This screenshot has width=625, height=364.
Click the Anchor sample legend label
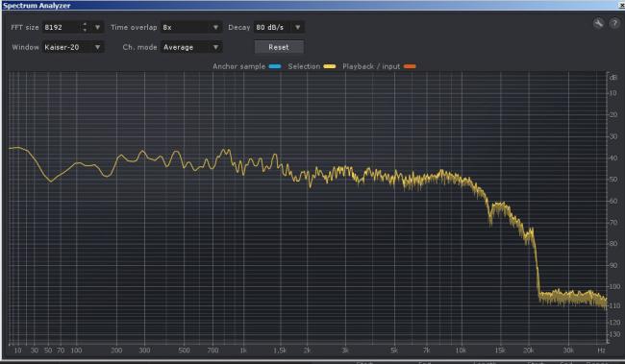pos(238,66)
